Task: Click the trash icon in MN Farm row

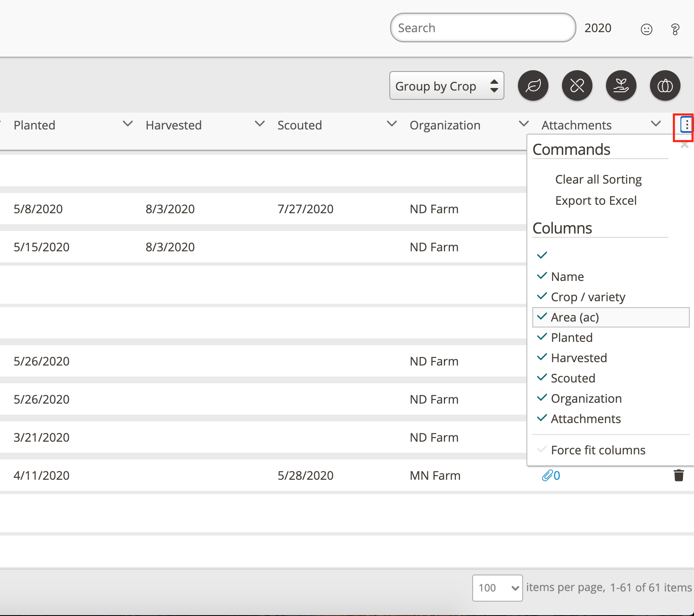Action: [679, 475]
